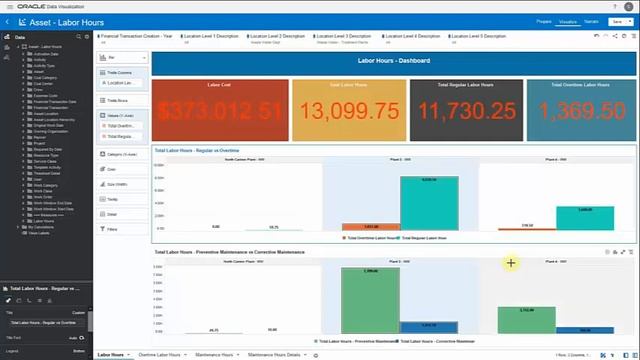Open Overtime Labor Hours tab dropdown arrow
640x360 pixels.
[x=185, y=355]
